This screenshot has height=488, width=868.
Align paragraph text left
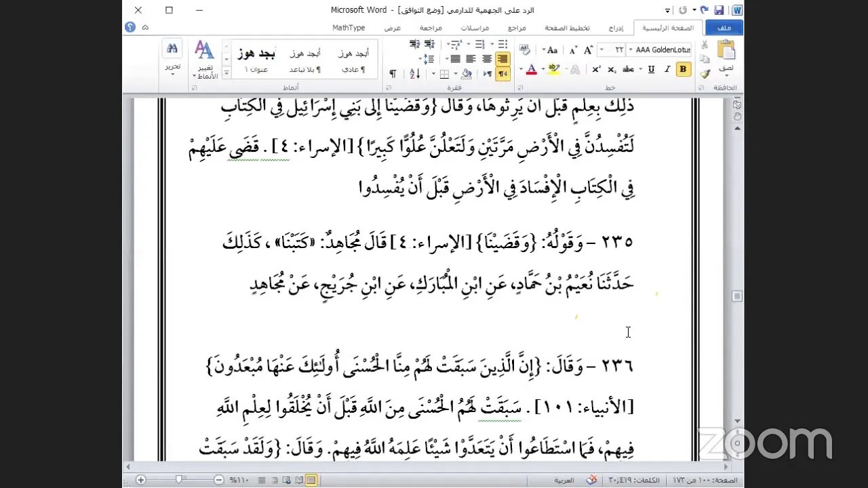point(471,59)
